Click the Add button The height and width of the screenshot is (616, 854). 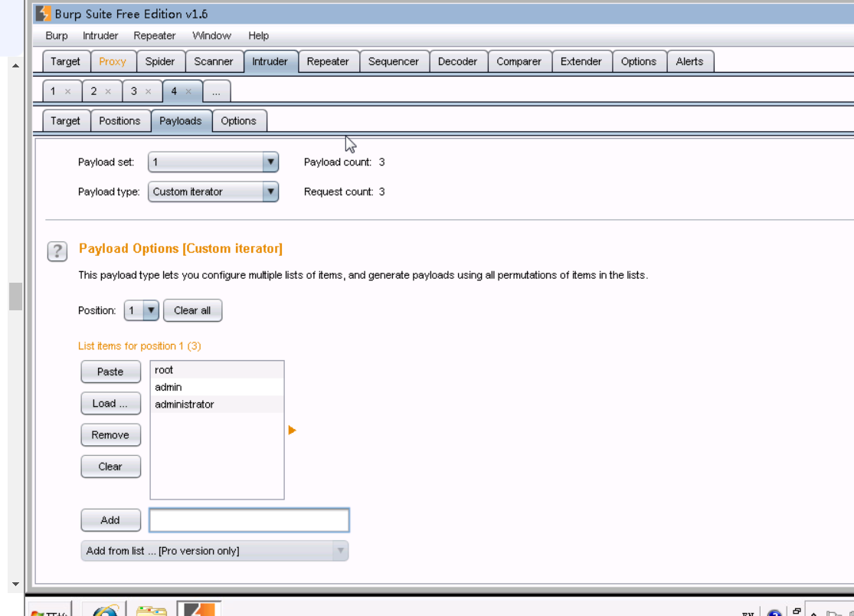(x=110, y=520)
